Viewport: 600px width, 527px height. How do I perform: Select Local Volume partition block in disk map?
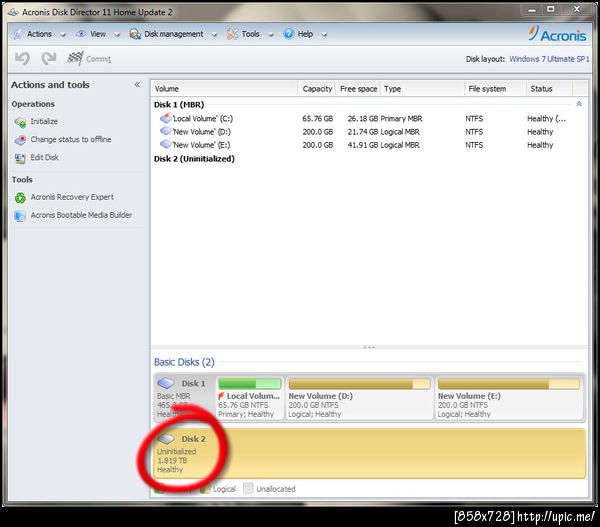[249, 398]
